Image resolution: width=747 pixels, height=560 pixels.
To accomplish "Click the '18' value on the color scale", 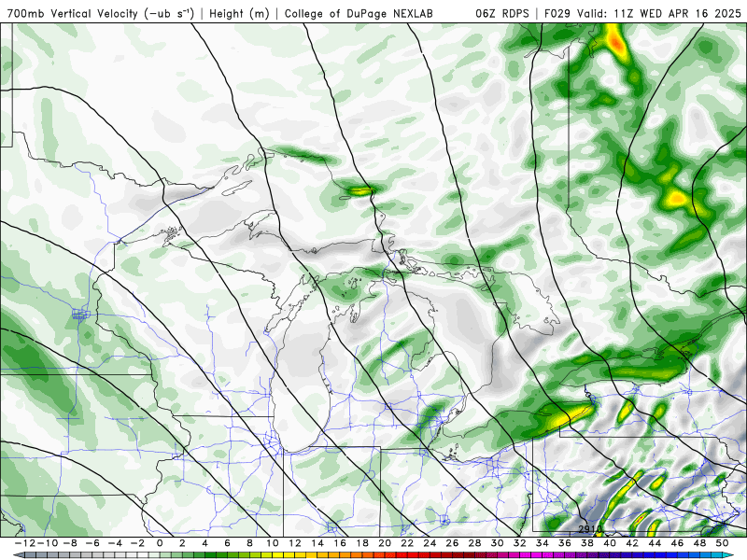I will click(362, 543).
